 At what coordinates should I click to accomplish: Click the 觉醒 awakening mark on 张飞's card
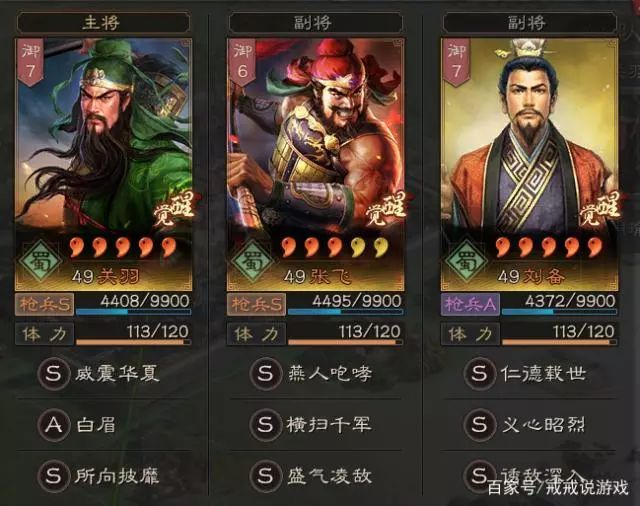click(x=385, y=209)
